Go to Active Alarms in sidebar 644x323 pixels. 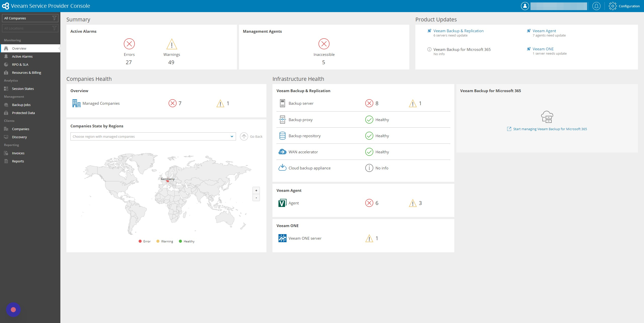[x=30, y=56]
